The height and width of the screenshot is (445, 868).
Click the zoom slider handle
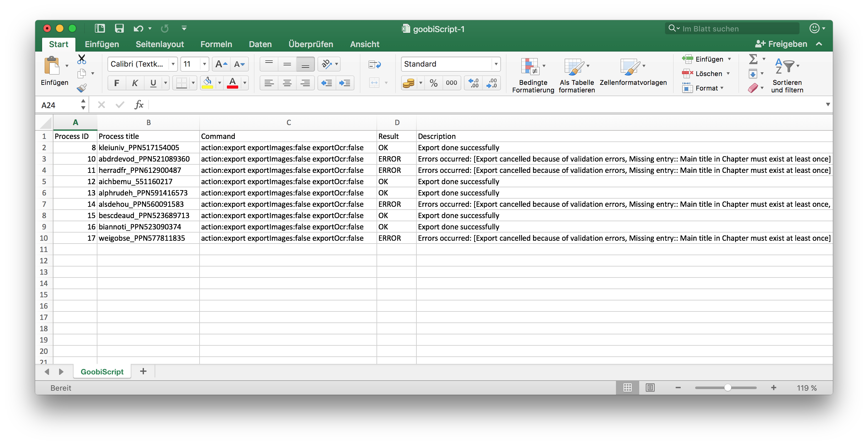tap(728, 388)
